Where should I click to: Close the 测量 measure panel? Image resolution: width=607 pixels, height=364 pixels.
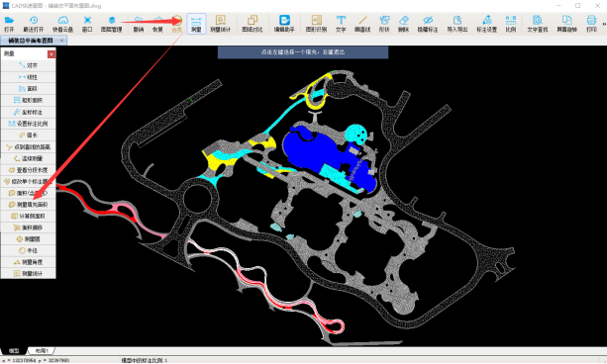(51, 54)
